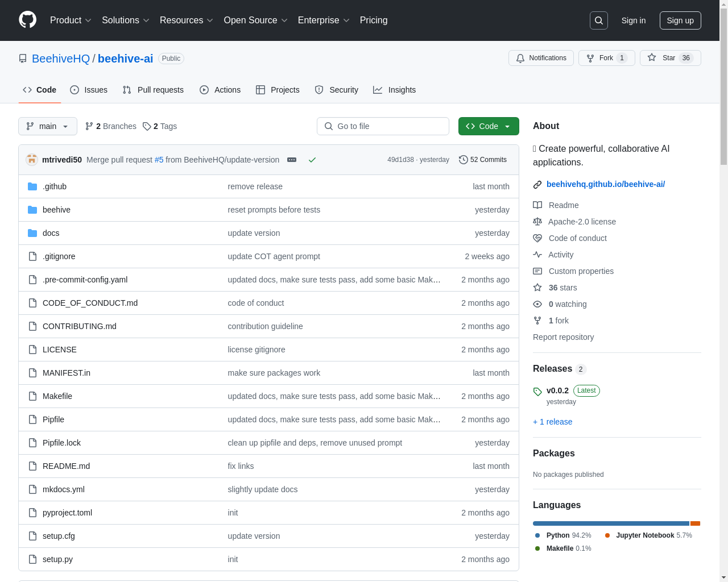Screen dimensions: 728x582
Task: Click the history clock icon for commits
Action: 464,160
